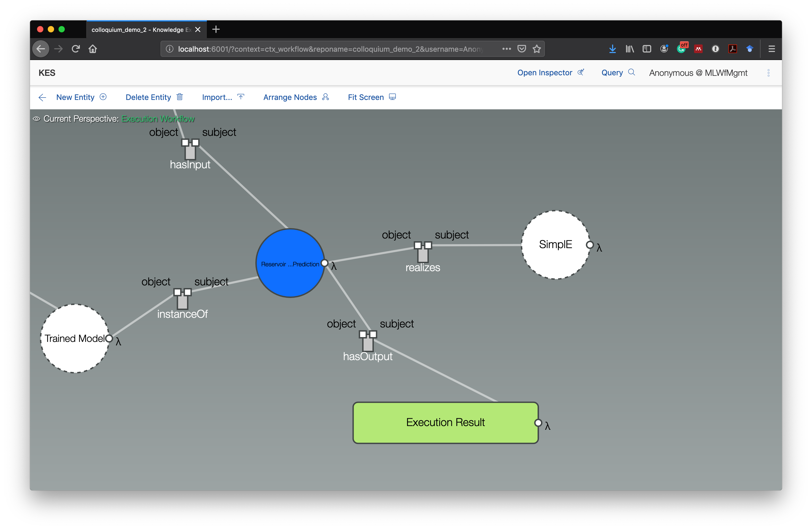Click the Delete Entity trash icon

180,97
